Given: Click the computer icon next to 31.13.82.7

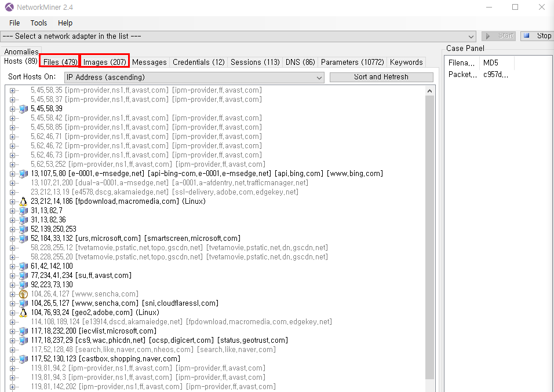Looking at the screenshot, I should [23, 211].
